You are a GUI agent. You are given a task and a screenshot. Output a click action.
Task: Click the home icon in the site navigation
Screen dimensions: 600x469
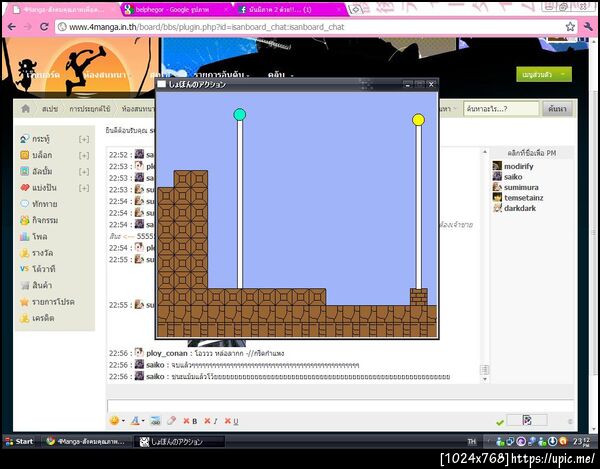(25, 109)
